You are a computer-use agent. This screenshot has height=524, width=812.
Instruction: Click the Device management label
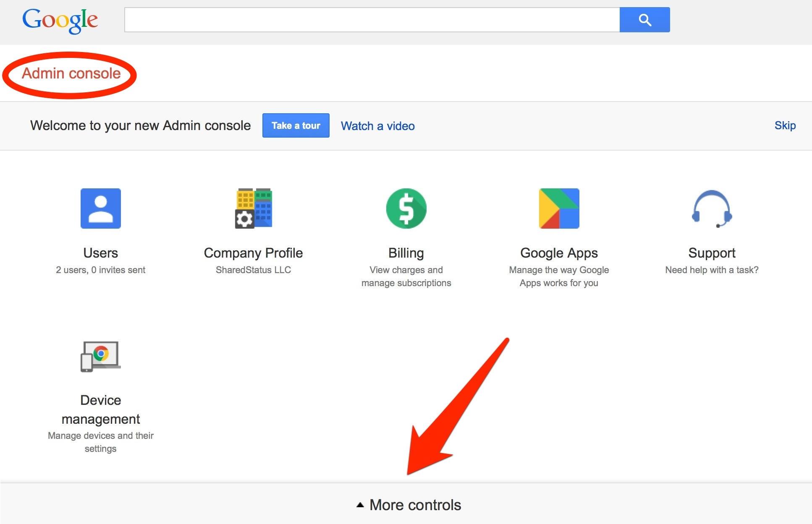[x=101, y=409]
